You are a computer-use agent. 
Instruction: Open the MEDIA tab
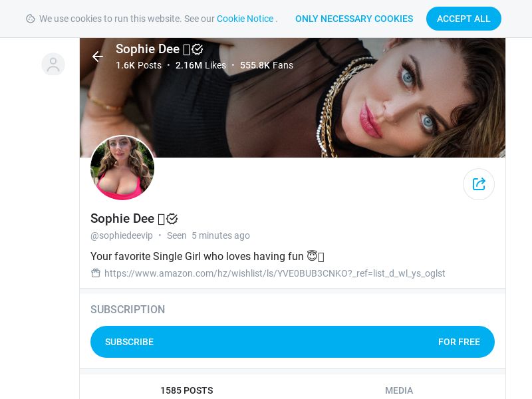[399, 390]
